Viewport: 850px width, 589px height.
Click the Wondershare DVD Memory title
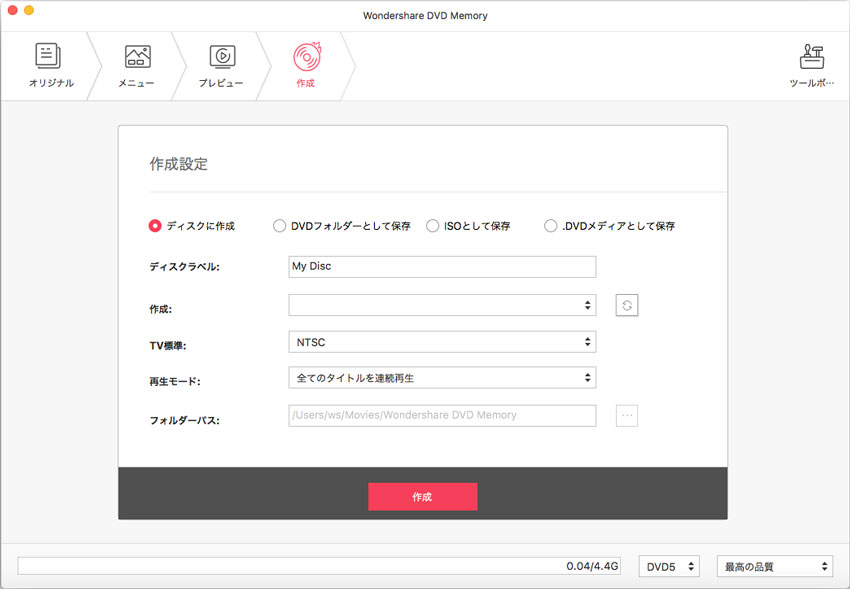pyautogui.click(x=425, y=16)
